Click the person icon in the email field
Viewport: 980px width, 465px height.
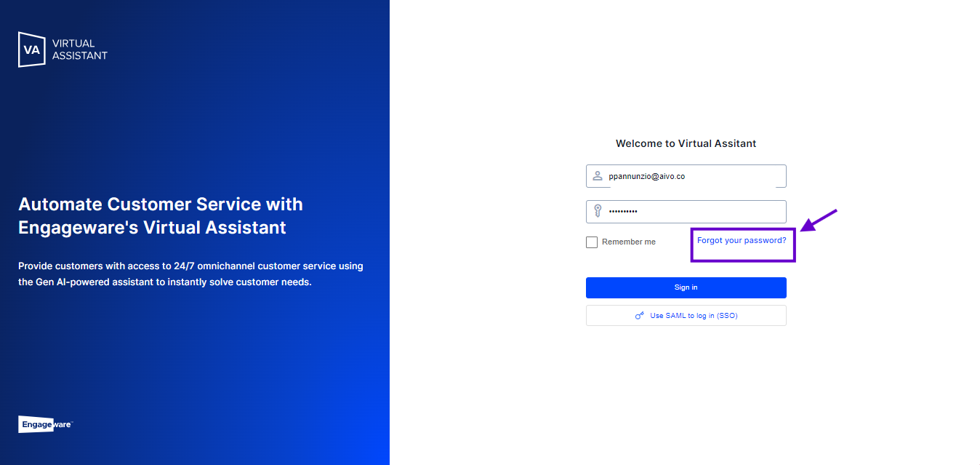(598, 176)
